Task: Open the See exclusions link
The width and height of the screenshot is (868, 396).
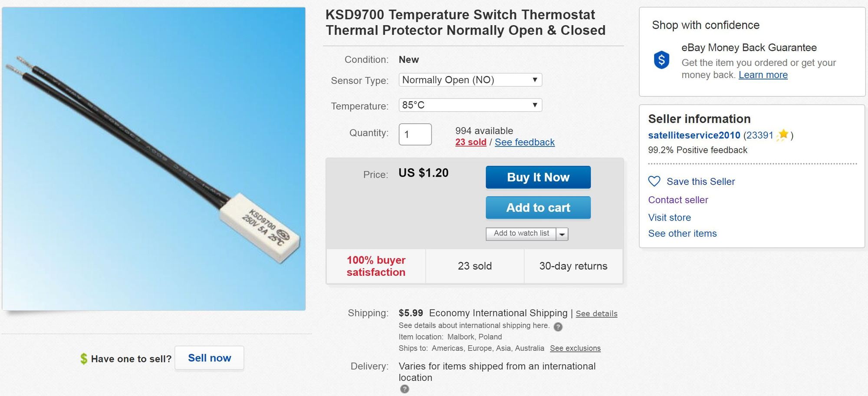Action: 575,348
